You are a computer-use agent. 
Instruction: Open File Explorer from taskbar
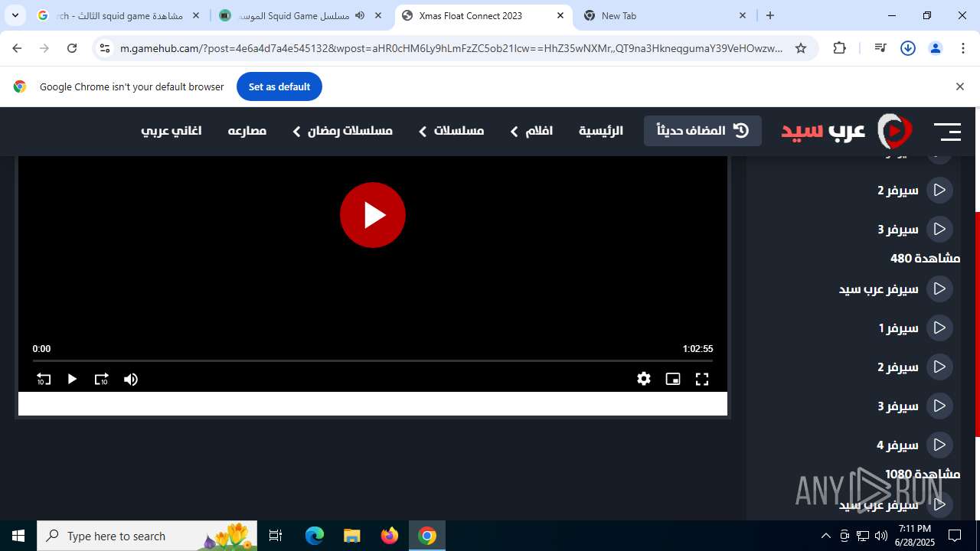[x=351, y=536]
